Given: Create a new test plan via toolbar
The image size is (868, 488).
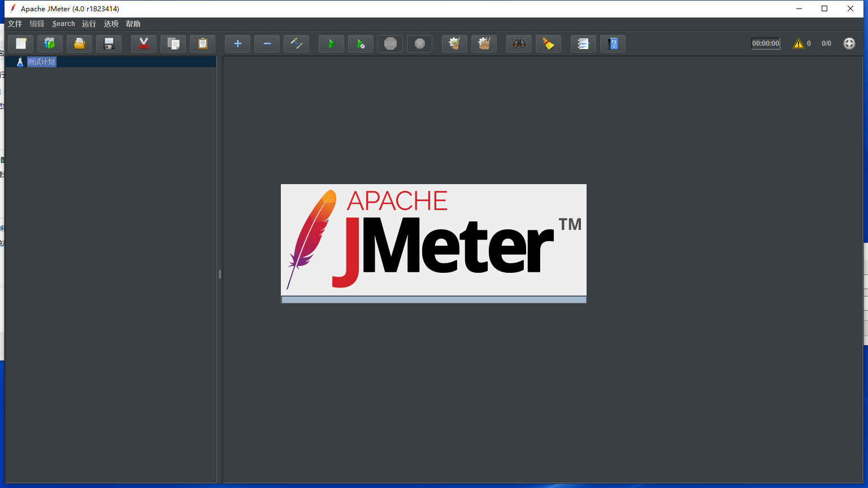Looking at the screenshot, I should [x=21, y=43].
